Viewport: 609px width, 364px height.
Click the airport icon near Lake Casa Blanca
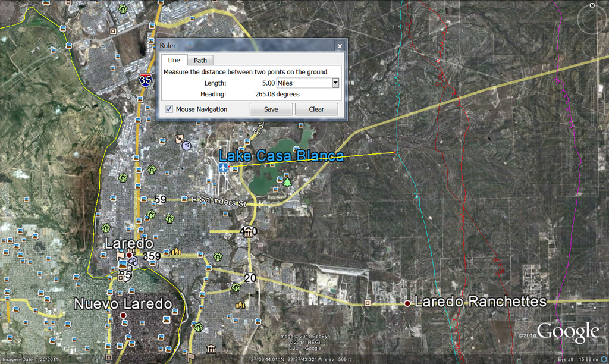(x=223, y=169)
